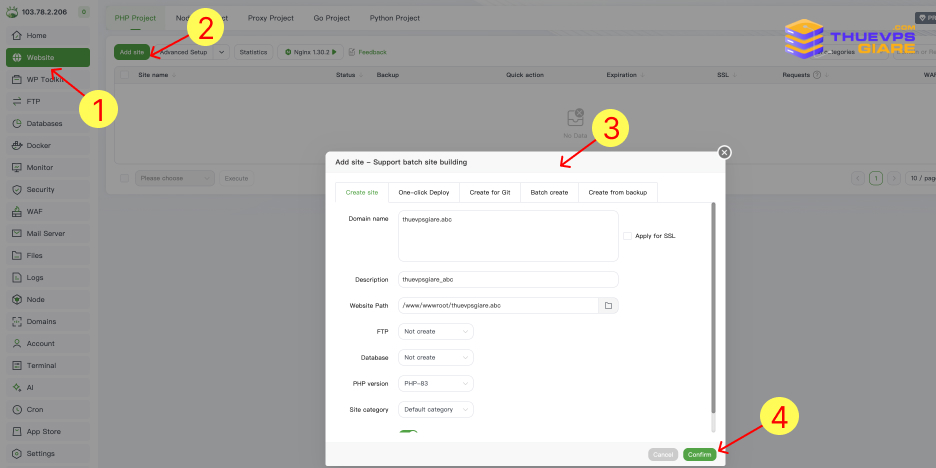This screenshot has width=936, height=468.
Task: Open the App Store icon
Action: [17, 432]
